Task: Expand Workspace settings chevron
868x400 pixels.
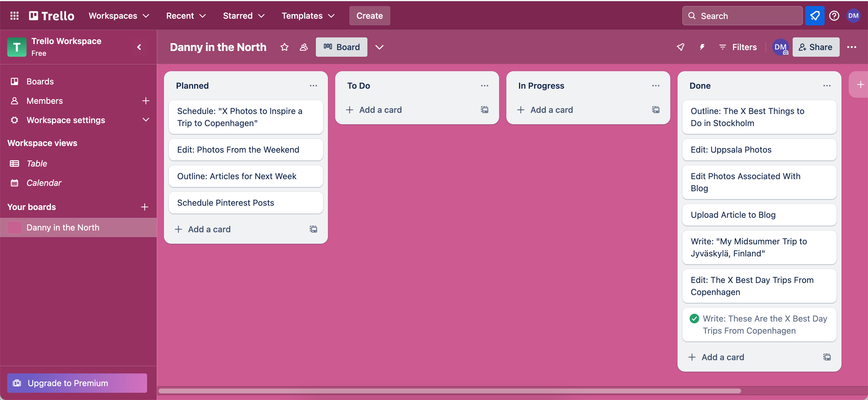Action: coord(146,120)
